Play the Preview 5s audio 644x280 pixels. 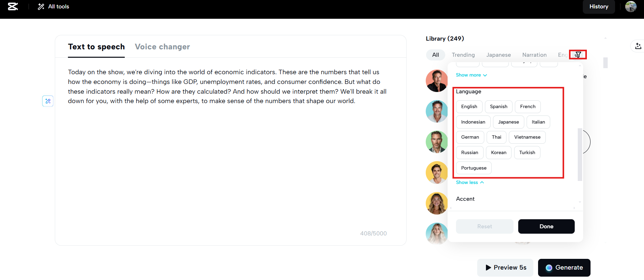(x=505, y=268)
